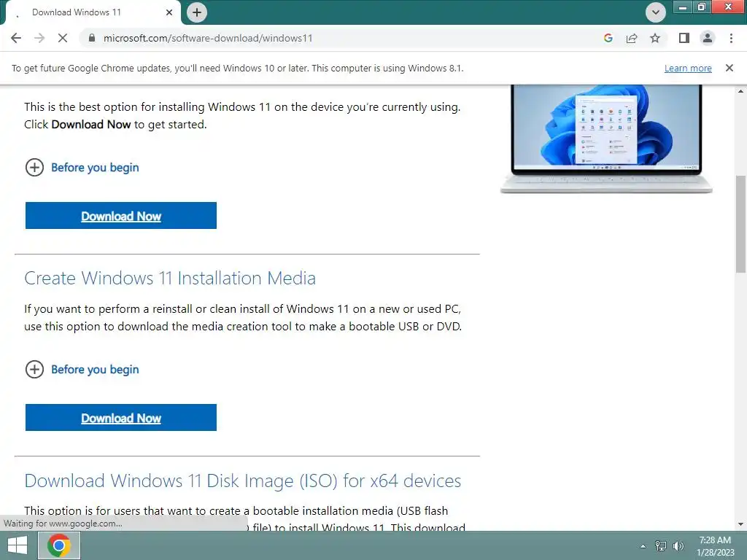
Task: Share this page icon
Action: tap(632, 38)
